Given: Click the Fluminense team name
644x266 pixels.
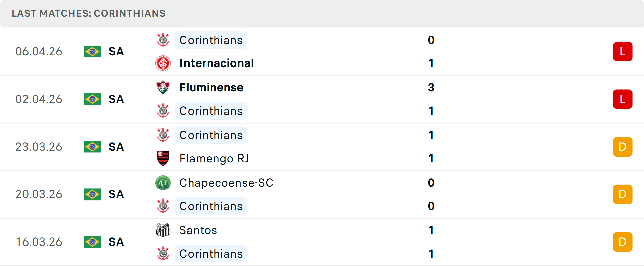Looking at the screenshot, I should (211, 88).
